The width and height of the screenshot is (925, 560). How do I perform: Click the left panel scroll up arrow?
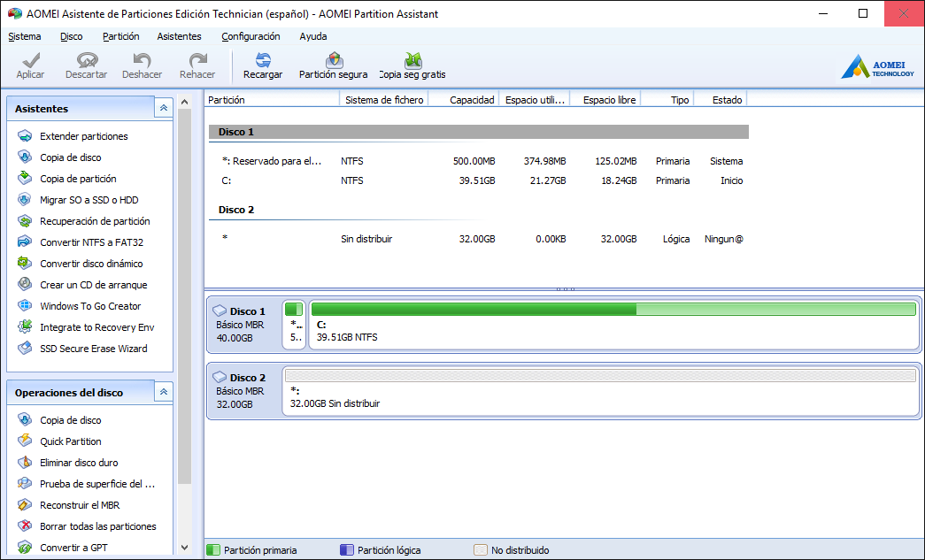coord(185,102)
